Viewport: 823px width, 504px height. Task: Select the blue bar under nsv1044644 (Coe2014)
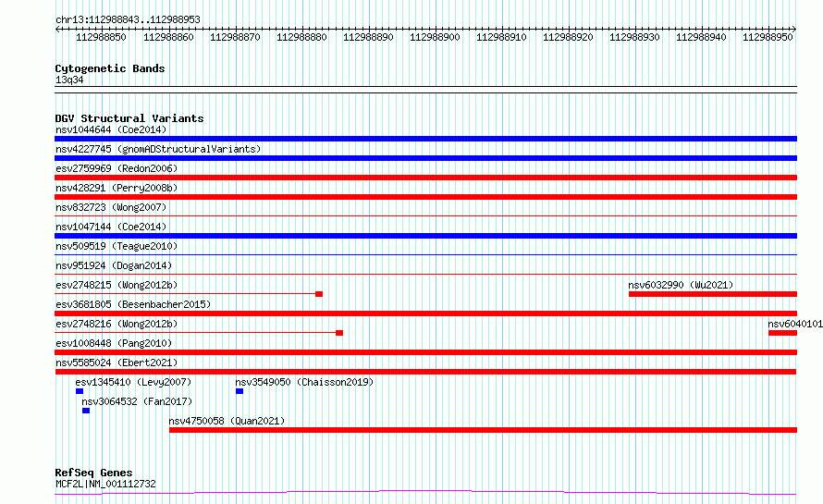pos(425,139)
